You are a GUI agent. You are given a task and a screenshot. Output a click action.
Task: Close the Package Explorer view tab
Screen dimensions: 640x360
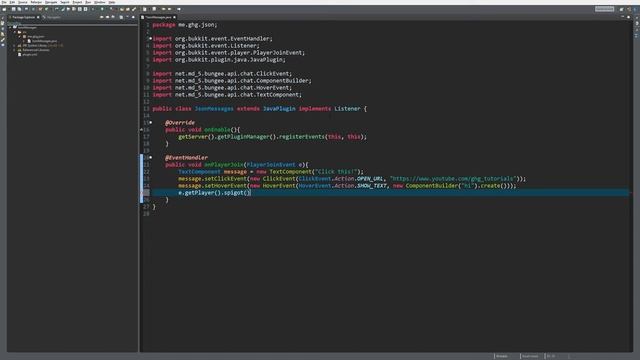click(x=38, y=17)
